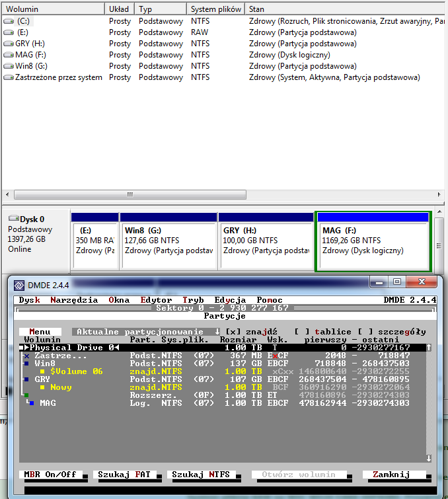448x499 pixels.
Task: Click the horizontal scrollbar thumb in volume list
Action: coord(130,194)
